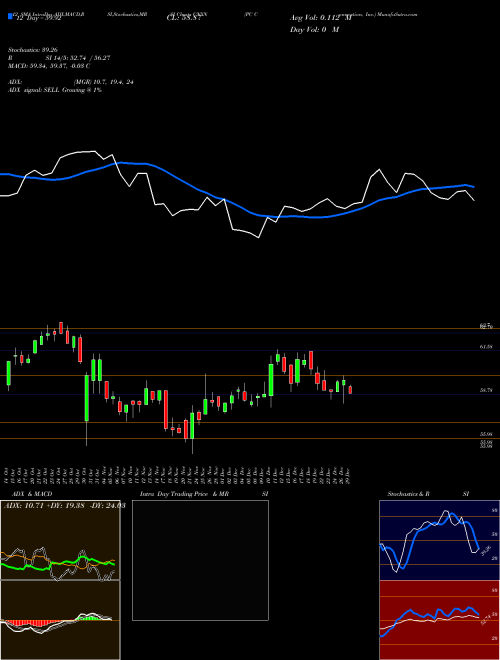Open the red-background RSI chart
Screen dimensions: 500x660
click(x=439, y=620)
